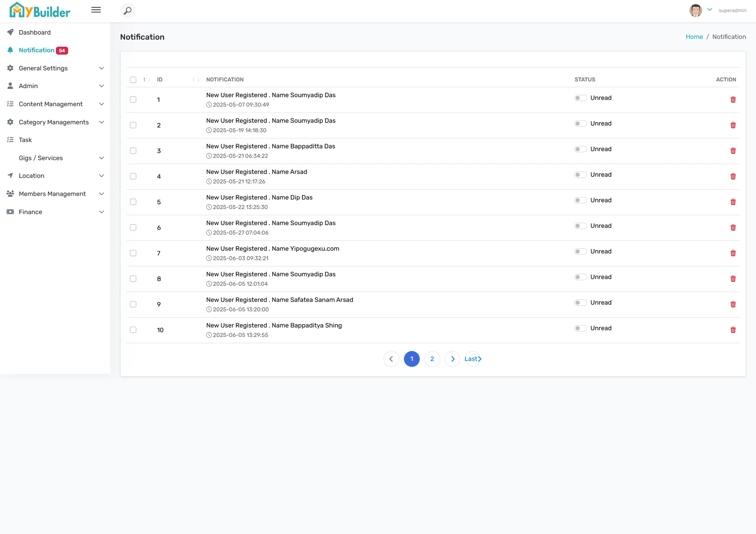The height and width of the screenshot is (534, 756).
Task: Check the select-all checkbox in header
Action: point(133,80)
